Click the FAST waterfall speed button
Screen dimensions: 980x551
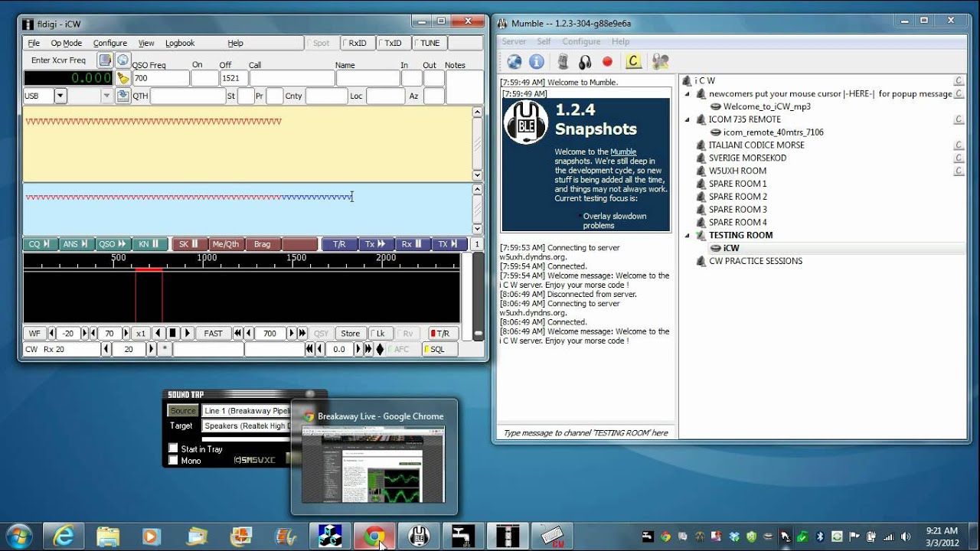pyautogui.click(x=214, y=333)
